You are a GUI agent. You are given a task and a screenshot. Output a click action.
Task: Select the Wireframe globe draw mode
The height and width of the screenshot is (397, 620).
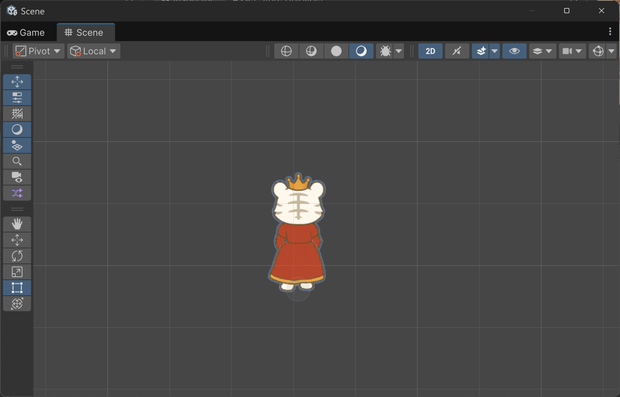pyautogui.click(x=286, y=51)
